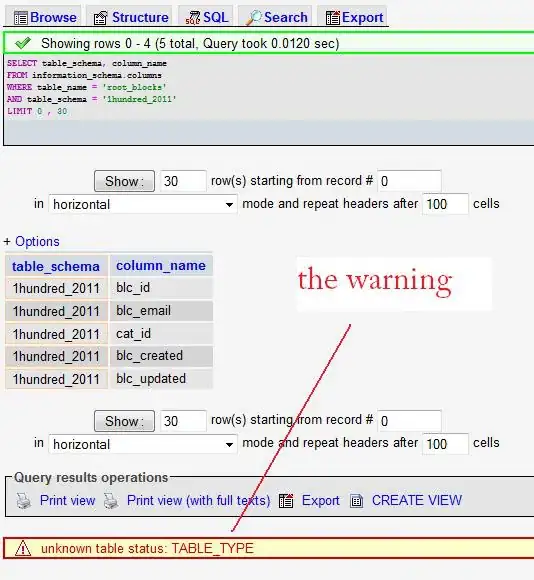
Task: Open Print view link
Action: click(67, 500)
